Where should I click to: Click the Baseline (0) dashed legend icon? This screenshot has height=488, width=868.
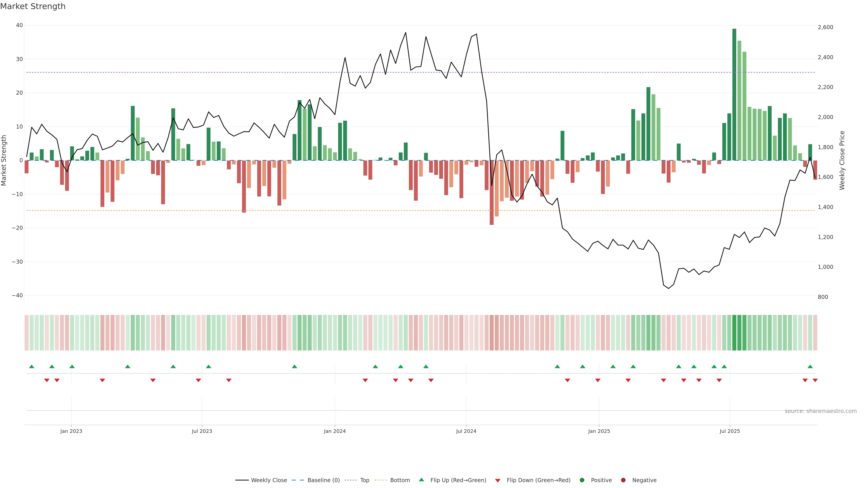(x=297, y=480)
